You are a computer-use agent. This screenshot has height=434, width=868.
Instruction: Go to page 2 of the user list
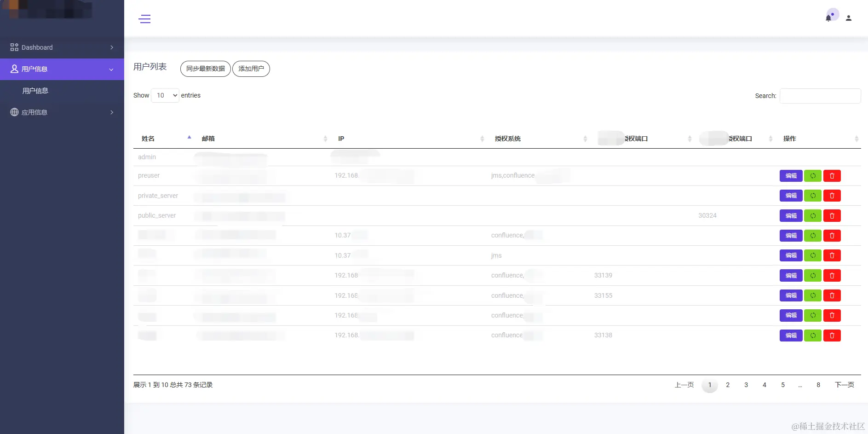(728, 385)
